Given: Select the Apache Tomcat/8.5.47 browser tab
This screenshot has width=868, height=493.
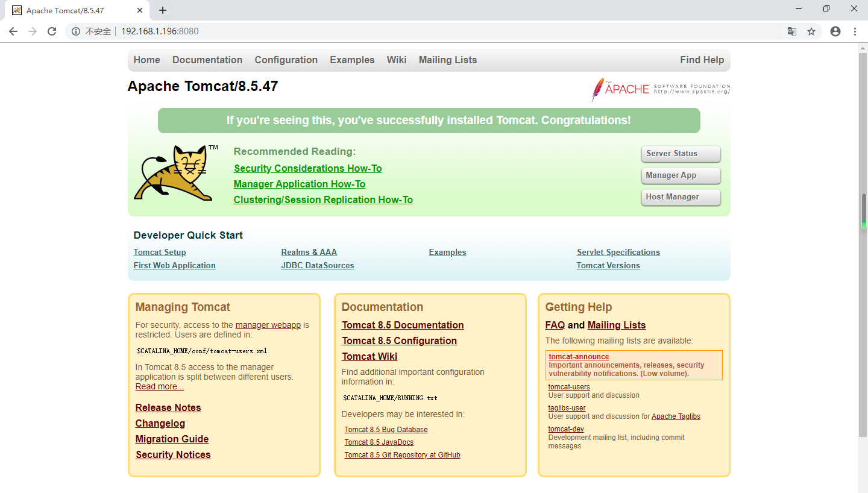Looking at the screenshot, I should click(x=77, y=11).
